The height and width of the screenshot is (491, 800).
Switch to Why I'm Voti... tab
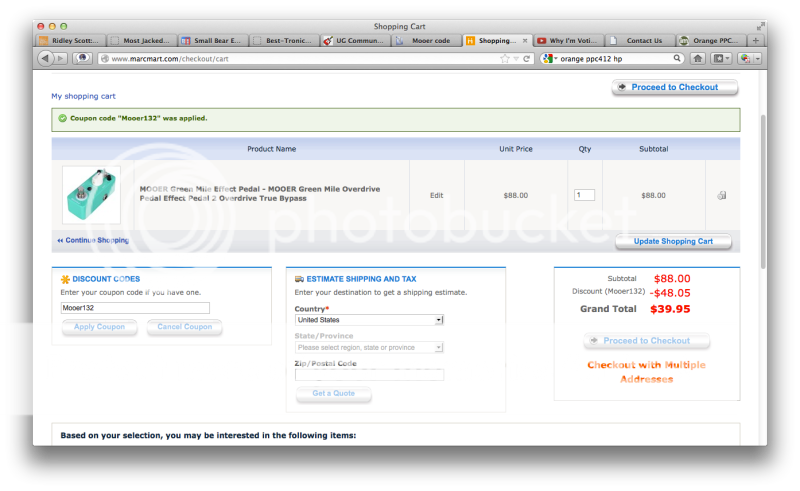569,40
